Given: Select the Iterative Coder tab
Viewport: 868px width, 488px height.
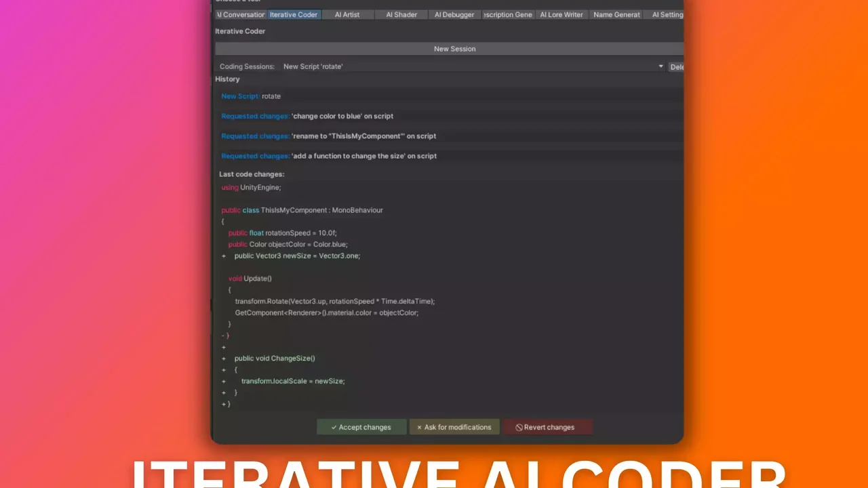Looking at the screenshot, I should tap(294, 14).
